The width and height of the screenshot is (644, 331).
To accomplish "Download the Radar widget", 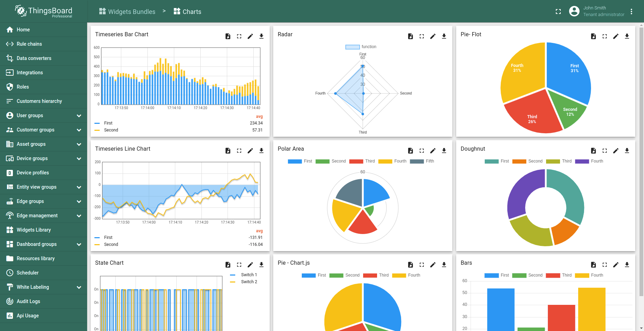I will pyautogui.click(x=444, y=36).
